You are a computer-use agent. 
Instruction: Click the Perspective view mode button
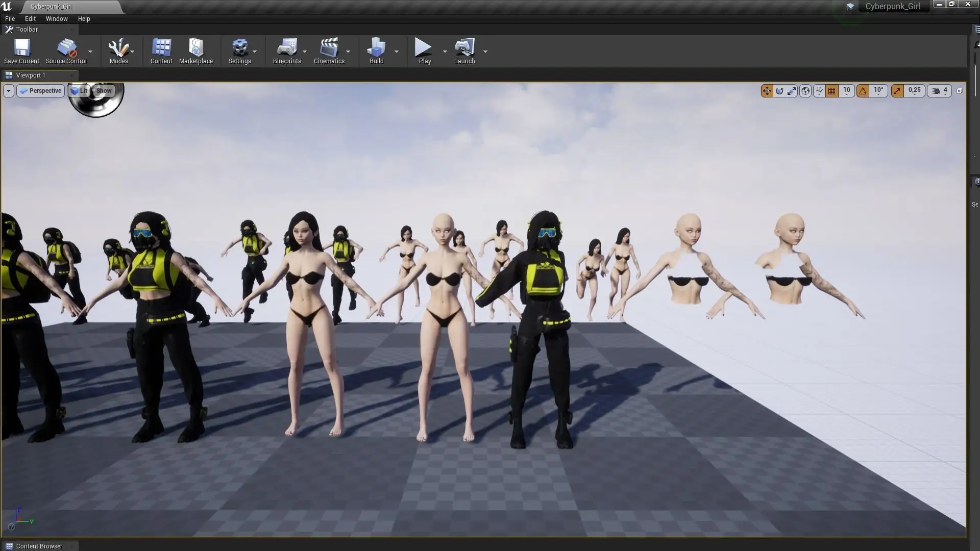[41, 91]
